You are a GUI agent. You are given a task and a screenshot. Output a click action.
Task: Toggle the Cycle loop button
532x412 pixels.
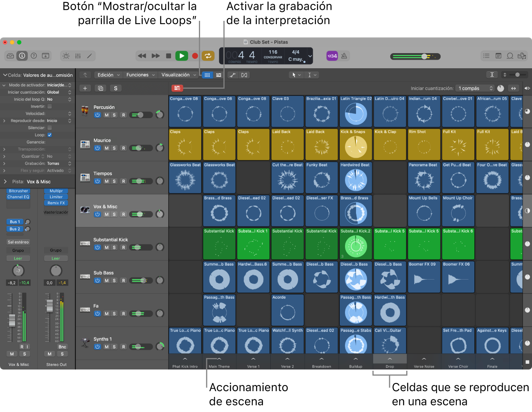coord(208,56)
